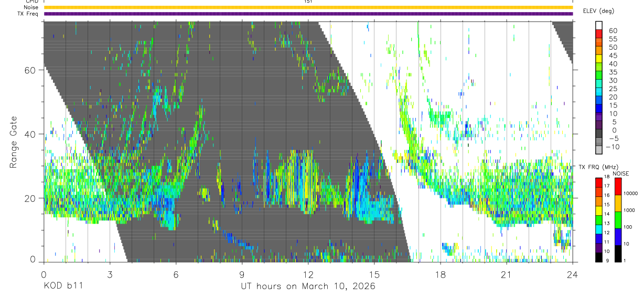Image resolution: width=644 pixels, height=297 pixels.
Task: Click the '1000' label on the NOISE bar
Action: 629,210
